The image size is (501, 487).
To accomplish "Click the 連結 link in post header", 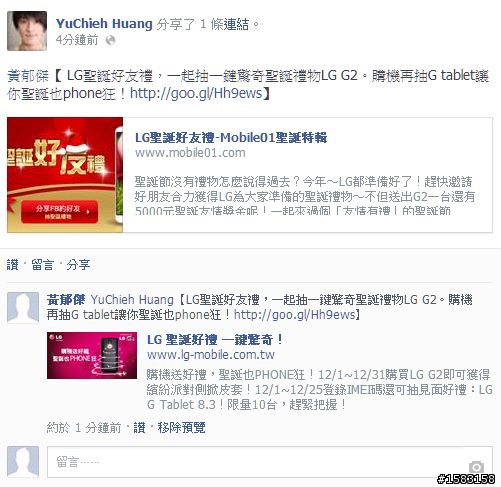I will point(236,24).
